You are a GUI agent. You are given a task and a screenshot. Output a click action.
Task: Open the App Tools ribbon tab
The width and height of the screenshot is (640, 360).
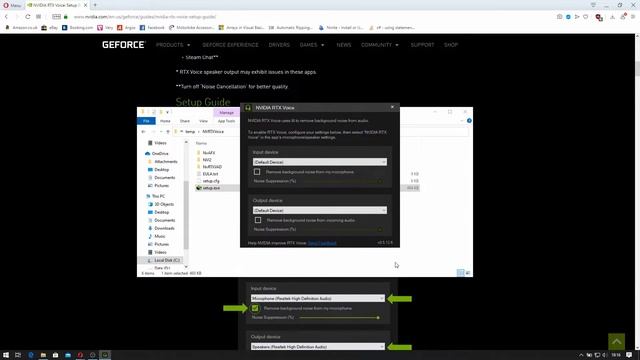pos(226,121)
